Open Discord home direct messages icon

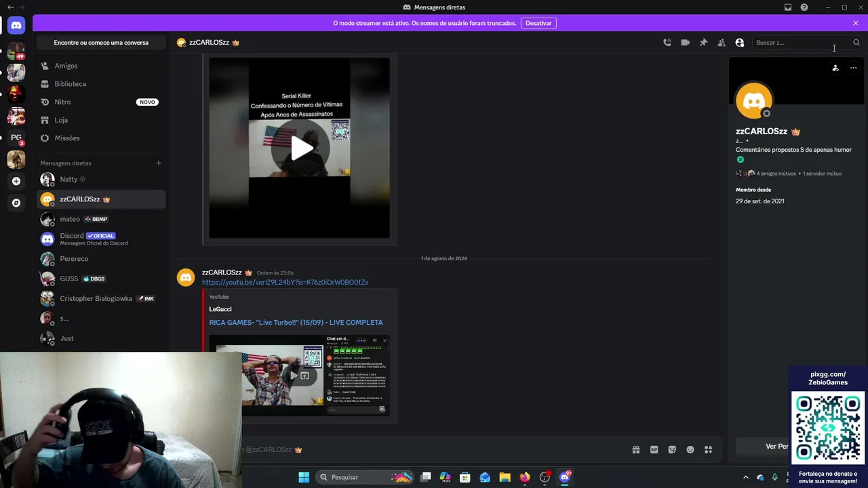point(16,25)
